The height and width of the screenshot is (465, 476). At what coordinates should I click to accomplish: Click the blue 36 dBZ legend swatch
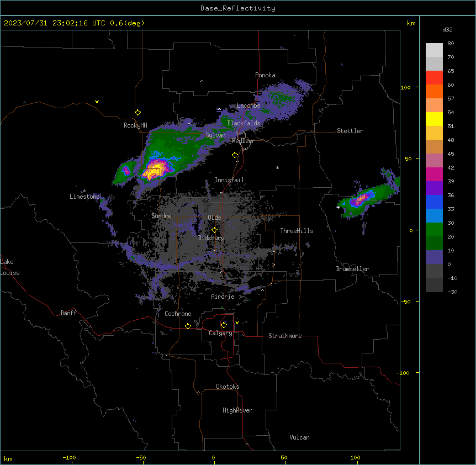[x=434, y=202]
